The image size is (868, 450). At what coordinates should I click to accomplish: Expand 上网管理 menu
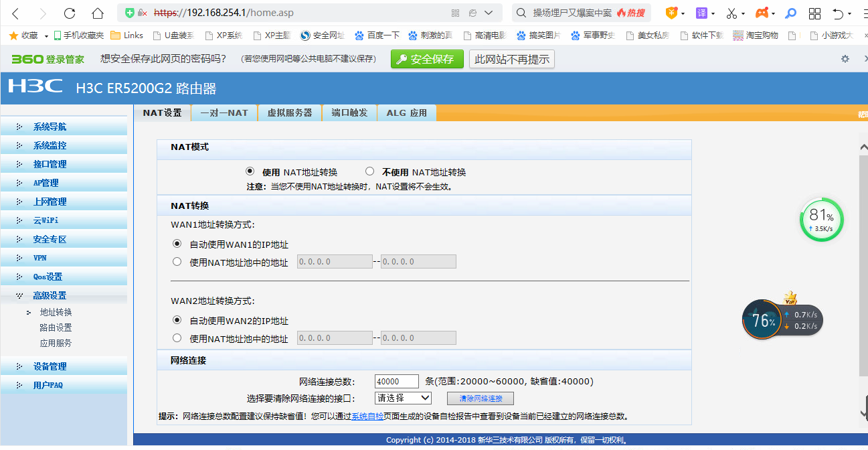pos(64,202)
